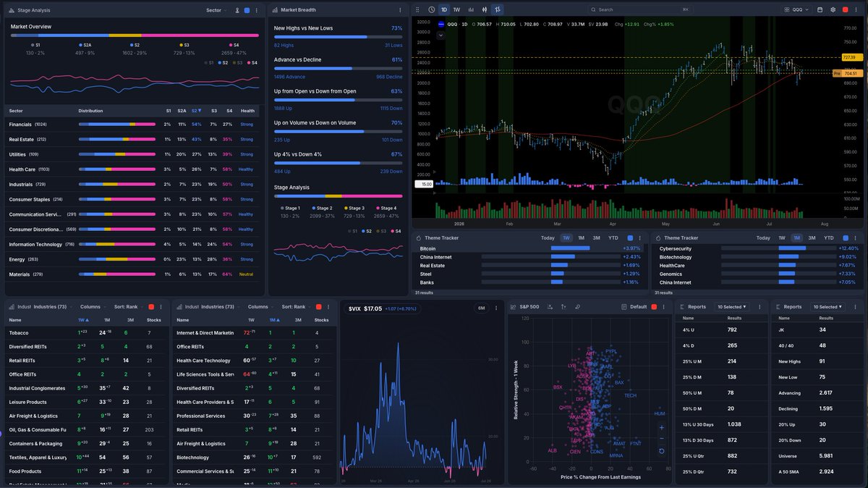Open the Default layout dropdown in S&P 500 panel

click(x=634, y=306)
